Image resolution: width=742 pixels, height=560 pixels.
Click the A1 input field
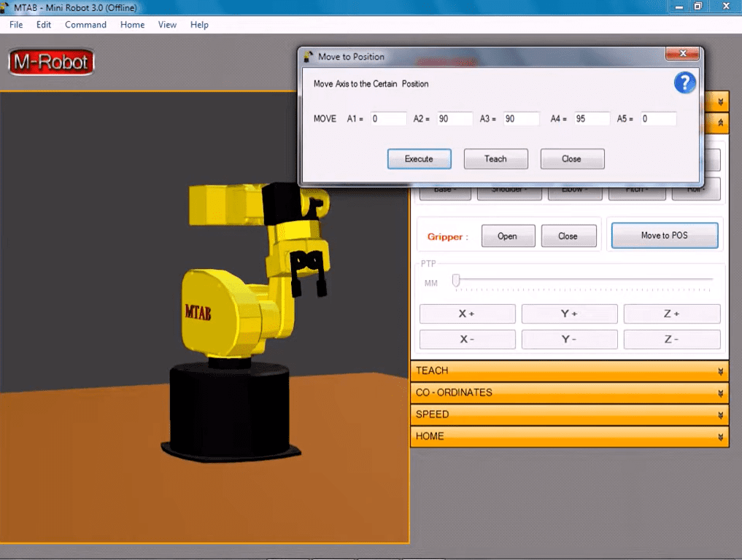[x=388, y=119]
